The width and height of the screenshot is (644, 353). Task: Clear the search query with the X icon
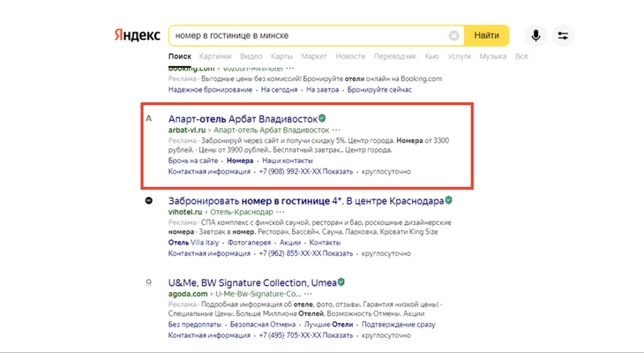point(453,36)
